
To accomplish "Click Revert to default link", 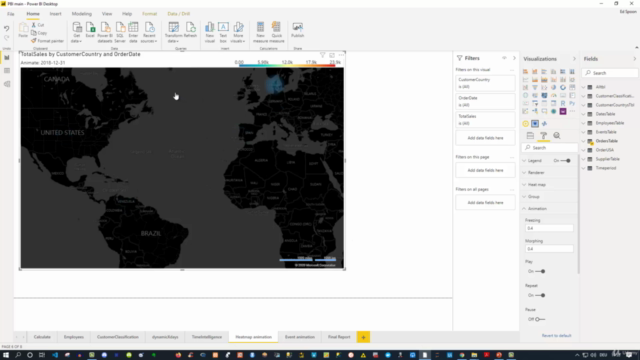I will point(556,336).
